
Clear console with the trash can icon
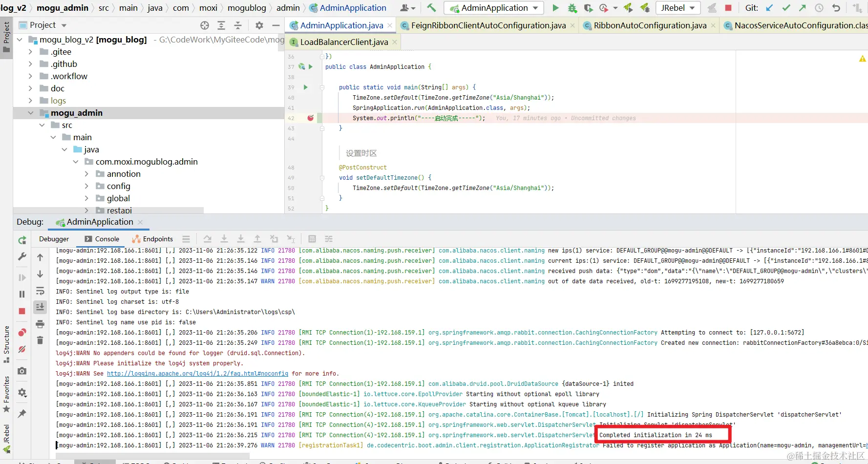pyautogui.click(x=40, y=340)
